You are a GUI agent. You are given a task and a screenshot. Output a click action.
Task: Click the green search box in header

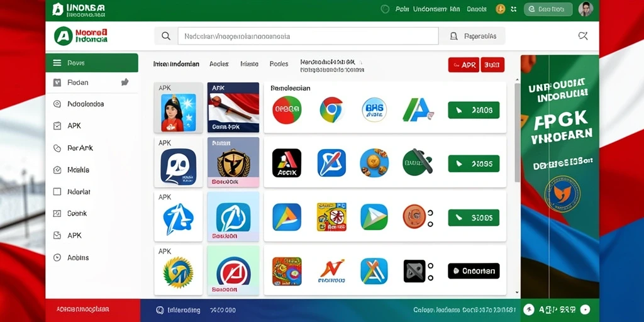click(x=548, y=9)
